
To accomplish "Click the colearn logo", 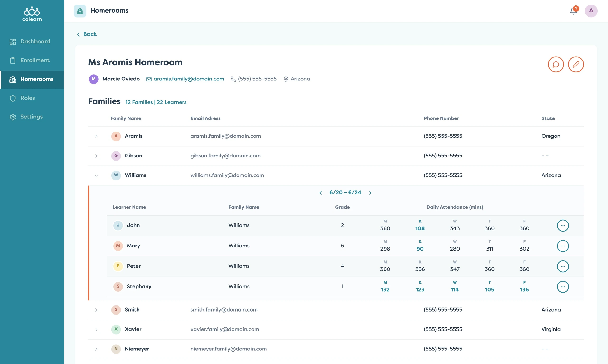I will pyautogui.click(x=32, y=14).
